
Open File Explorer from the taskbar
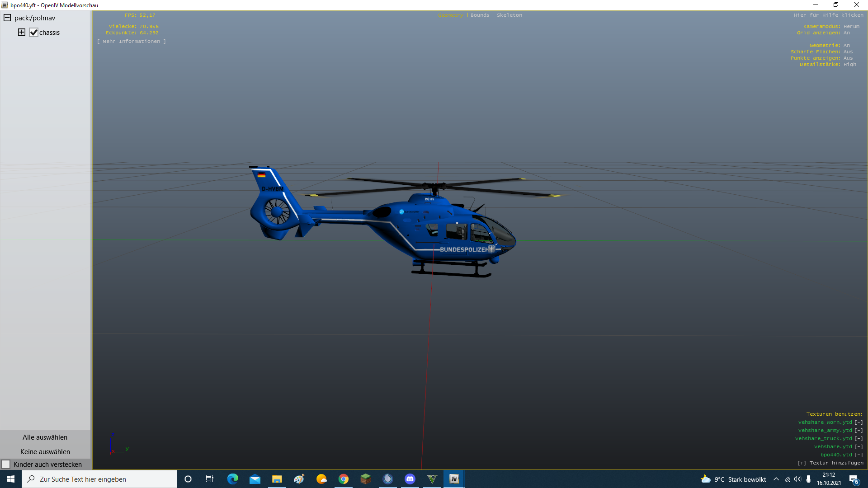[277, 479]
